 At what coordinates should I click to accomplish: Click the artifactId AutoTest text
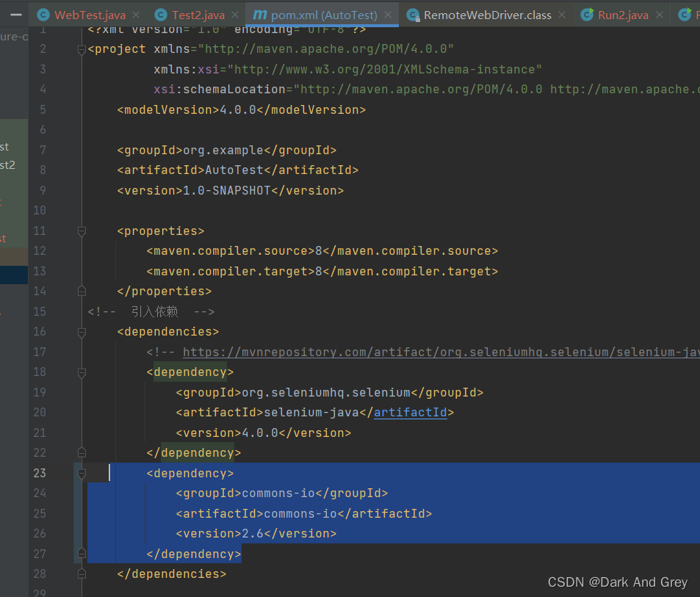tap(238, 170)
